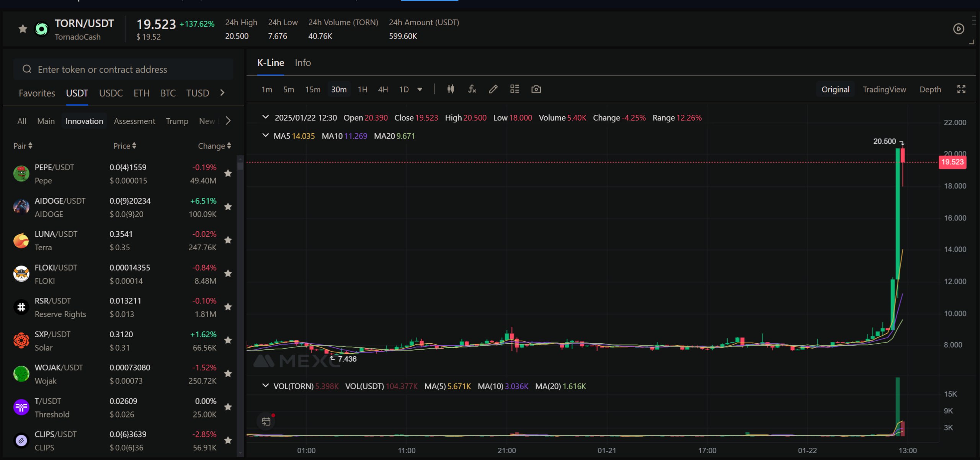The width and height of the screenshot is (980, 460).
Task: Open the CLIPS coin icon pair
Action: tap(21, 440)
